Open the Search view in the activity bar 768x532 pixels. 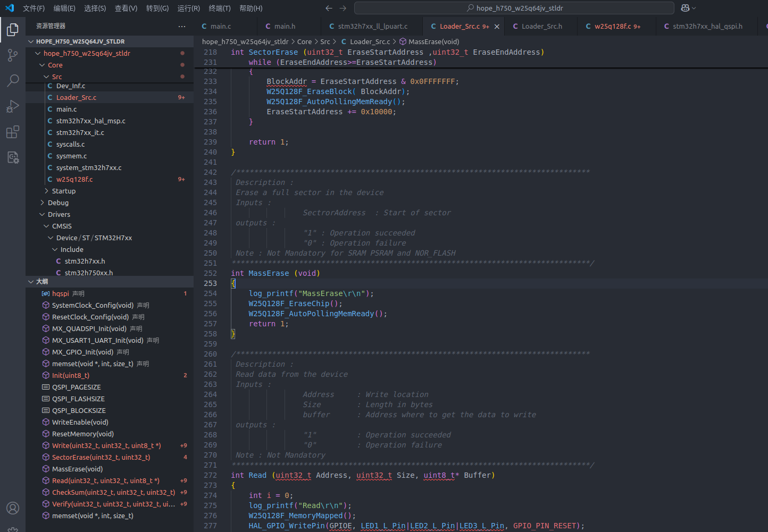pos(12,81)
